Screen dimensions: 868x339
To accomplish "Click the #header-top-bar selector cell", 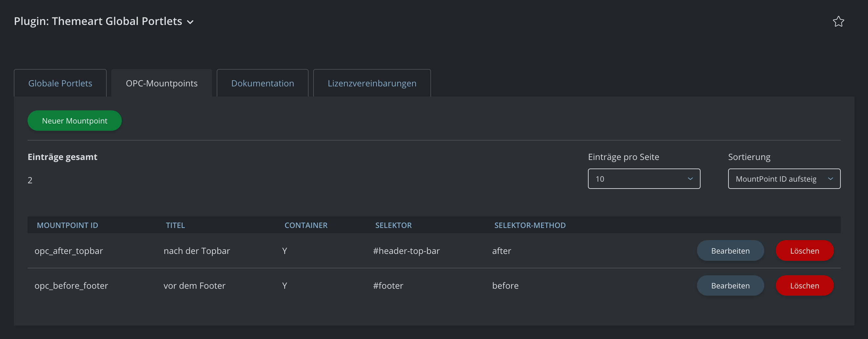I will (x=406, y=251).
